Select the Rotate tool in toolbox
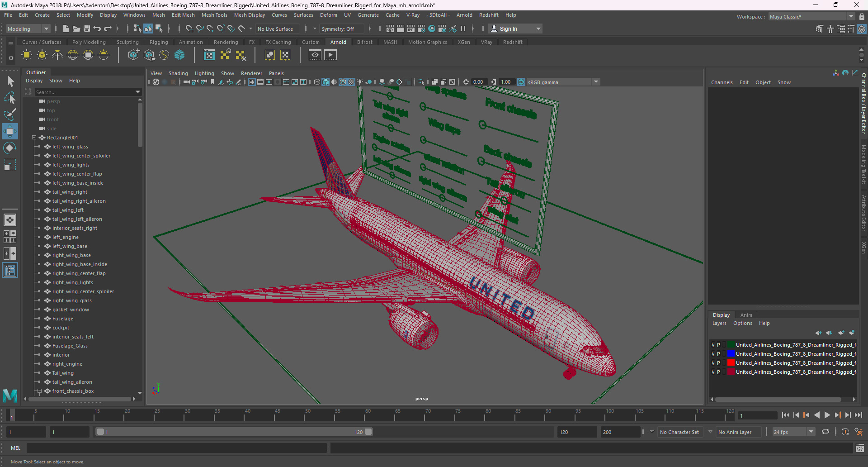Viewport: 868px width, 467px height. (x=10, y=148)
